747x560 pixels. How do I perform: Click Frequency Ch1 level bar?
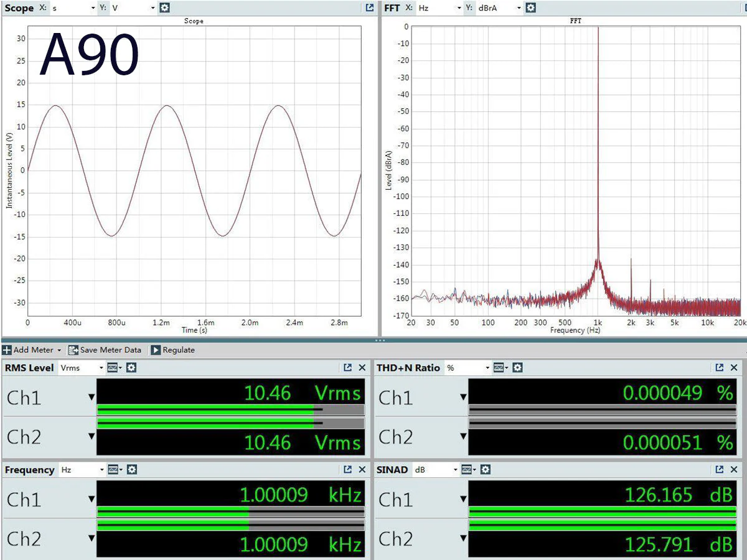(x=230, y=512)
